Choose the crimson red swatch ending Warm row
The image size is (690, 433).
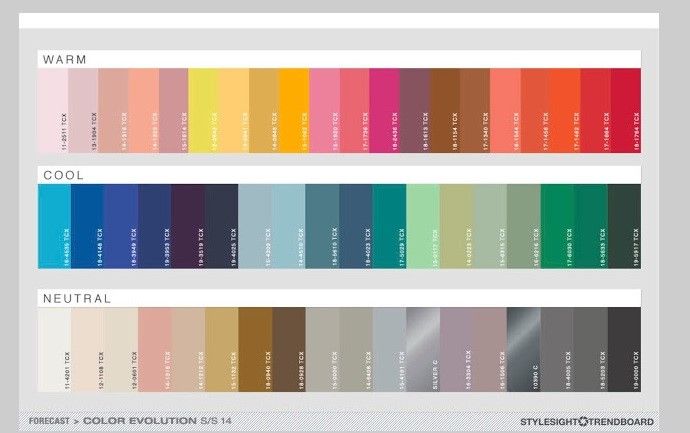point(626,110)
